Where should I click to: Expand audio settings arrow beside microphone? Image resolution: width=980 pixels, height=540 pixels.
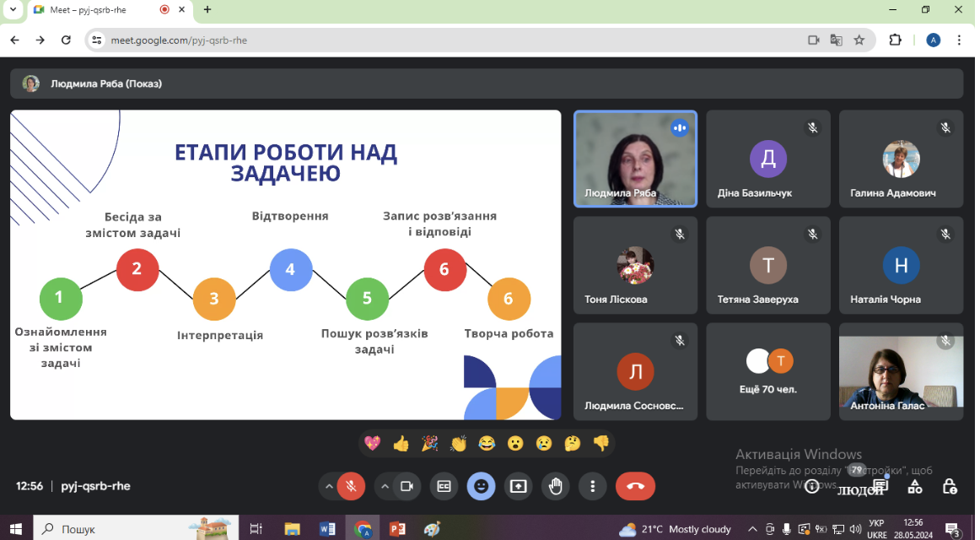point(329,486)
